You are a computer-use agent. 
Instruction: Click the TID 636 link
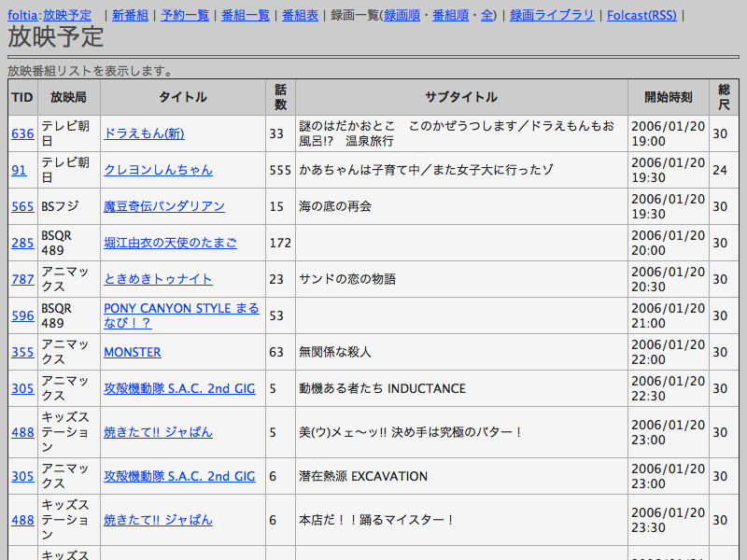pyautogui.click(x=22, y=133)
